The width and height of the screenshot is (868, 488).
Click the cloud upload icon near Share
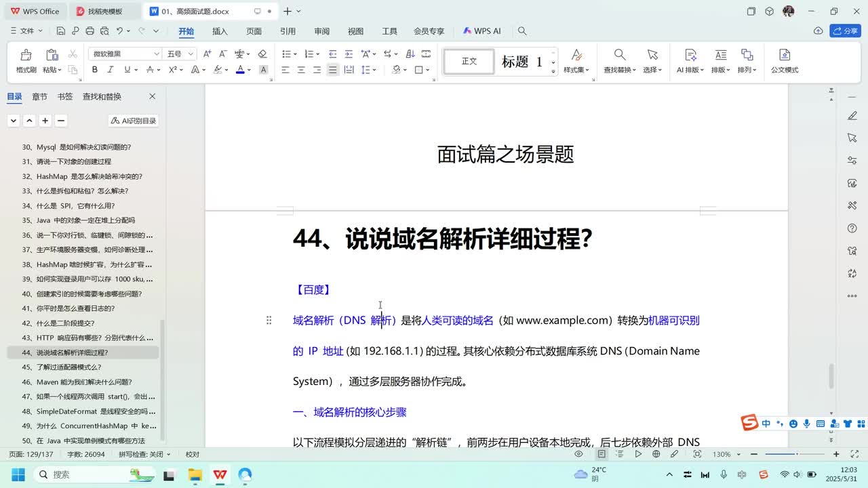click(x=818, y=31)
